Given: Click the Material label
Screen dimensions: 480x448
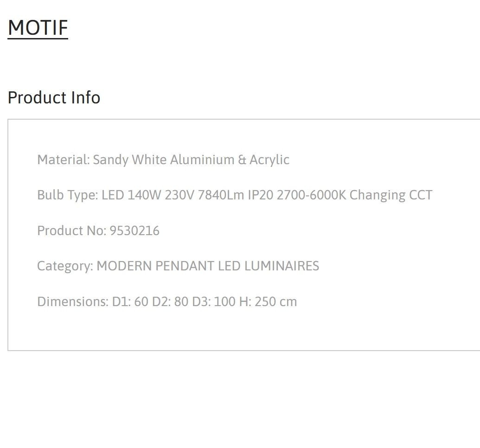Looking at the screenshot, I should (64, 160).
